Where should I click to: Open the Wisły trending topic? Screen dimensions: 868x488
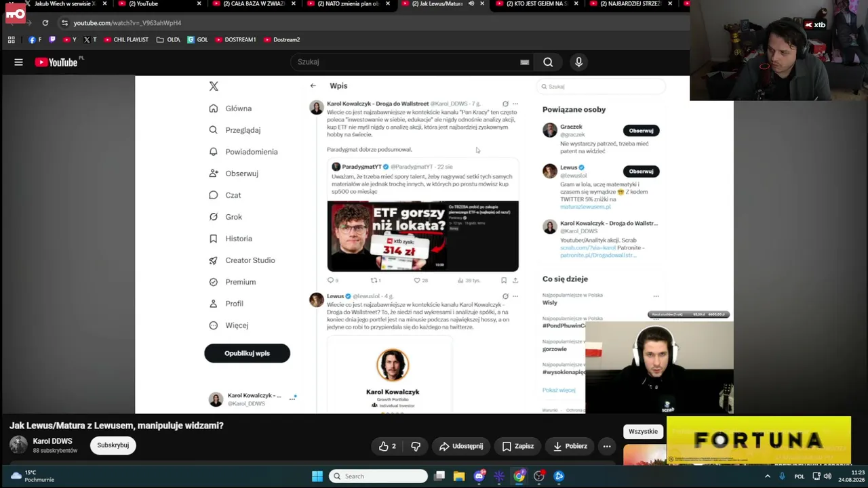pos(550,303)
